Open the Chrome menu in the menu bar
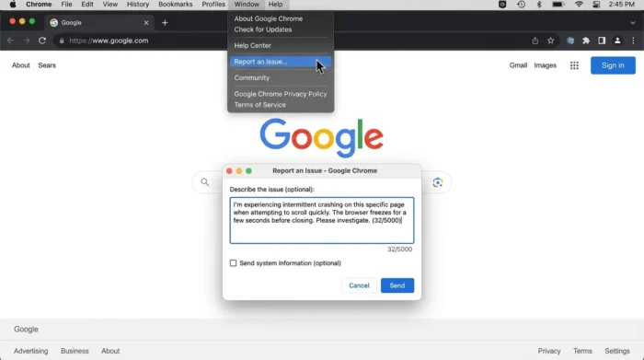Image resolution: width=644 pixels, height=360 pixels. point(39,5)
